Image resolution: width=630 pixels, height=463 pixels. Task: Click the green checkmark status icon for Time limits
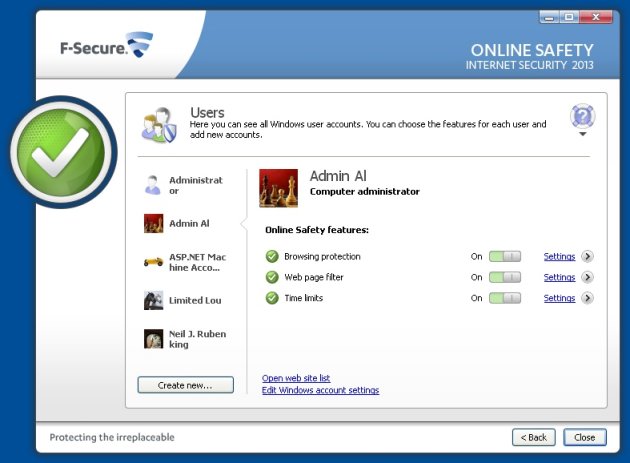point(272,298)
